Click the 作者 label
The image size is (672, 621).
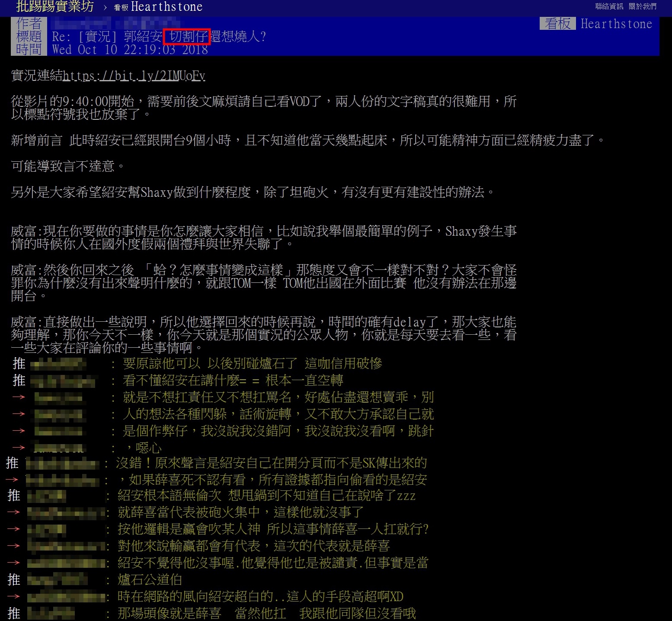29,23
